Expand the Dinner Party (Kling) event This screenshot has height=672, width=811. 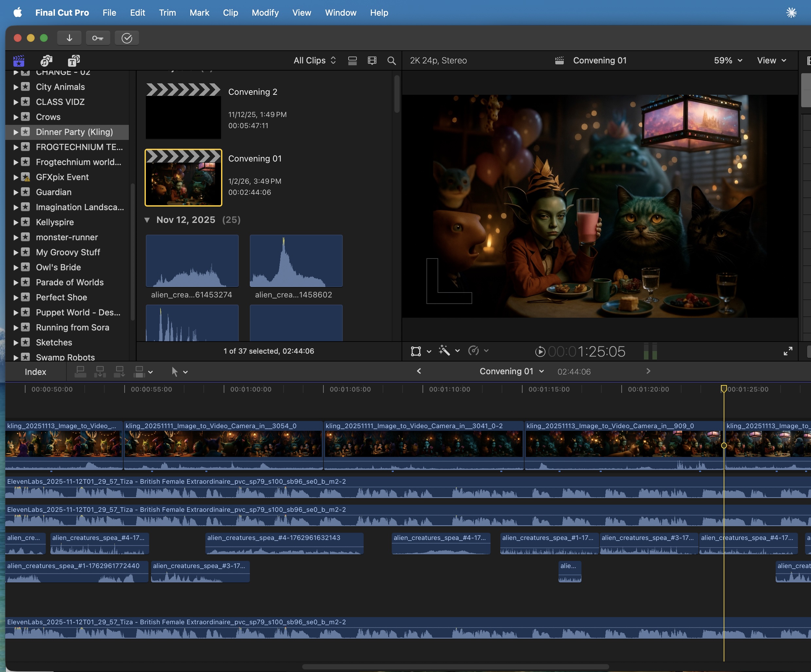pos(16,132)
